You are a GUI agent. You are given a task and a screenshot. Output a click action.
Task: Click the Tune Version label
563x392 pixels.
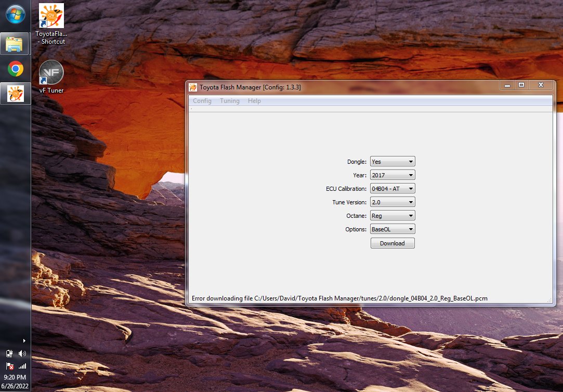point(349,202)
